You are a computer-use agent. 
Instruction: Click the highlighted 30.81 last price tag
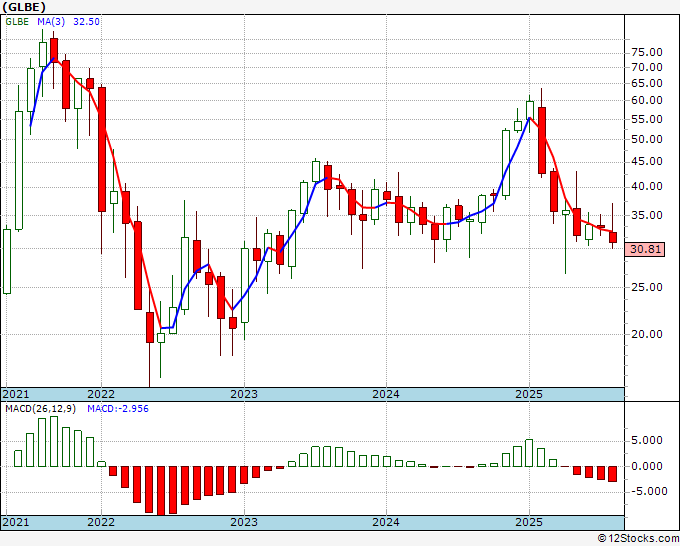pos(645,249)
